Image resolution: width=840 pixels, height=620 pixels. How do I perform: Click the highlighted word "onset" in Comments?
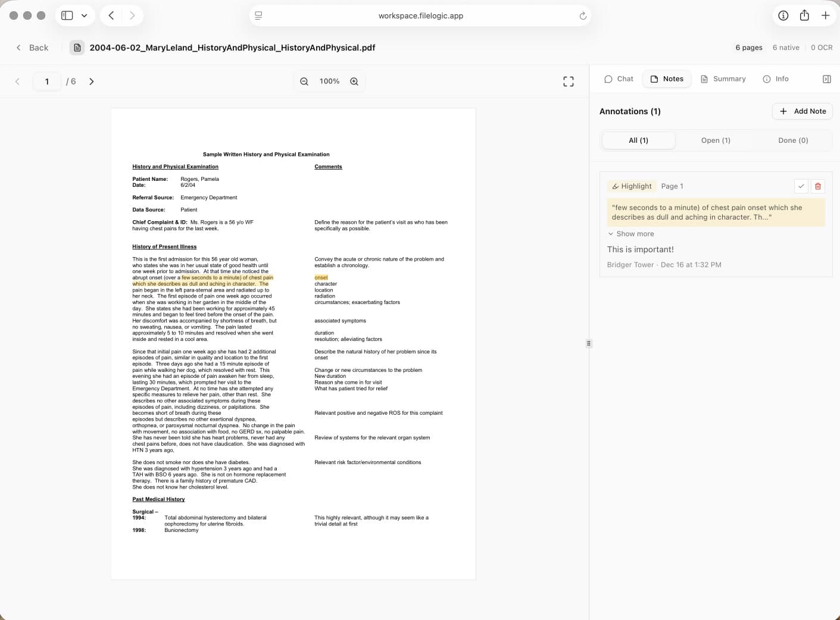pyautogui.click(x=321, y=278)
